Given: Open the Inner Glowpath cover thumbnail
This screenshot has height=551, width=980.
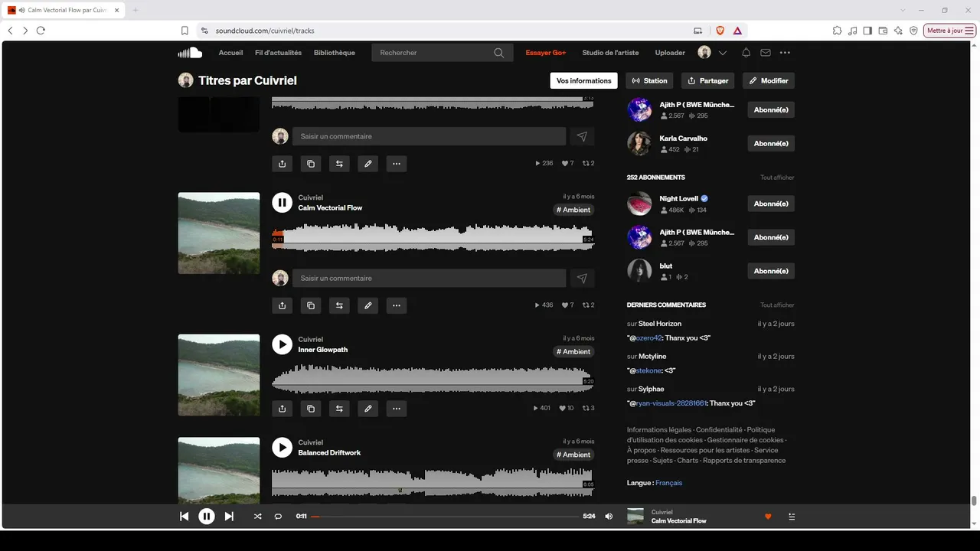Looking at the screenshot, I should (x=219, y=375).
